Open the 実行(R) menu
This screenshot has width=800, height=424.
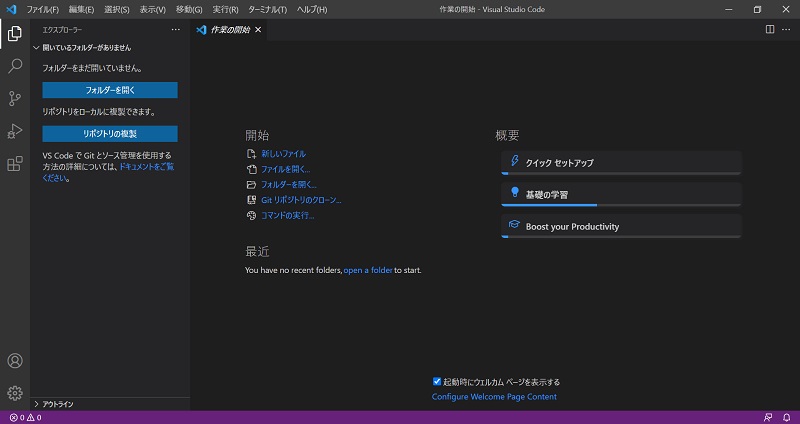[225, 9]
